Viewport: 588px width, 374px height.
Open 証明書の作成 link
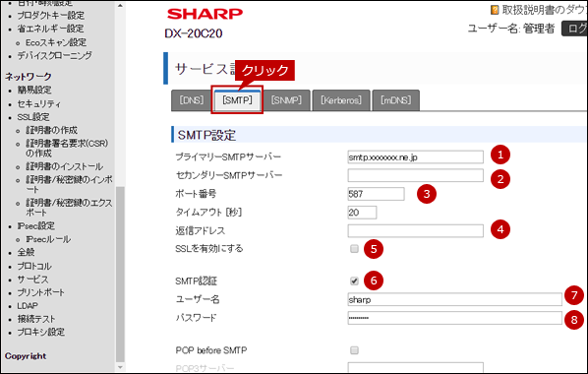(51, 130)
